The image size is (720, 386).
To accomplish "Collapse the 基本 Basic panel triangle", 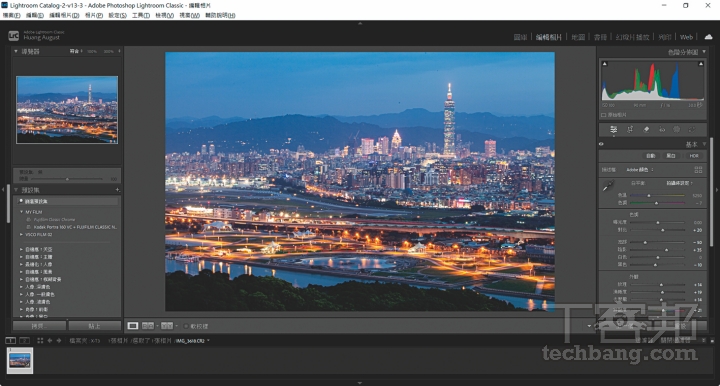I will 704,144.
